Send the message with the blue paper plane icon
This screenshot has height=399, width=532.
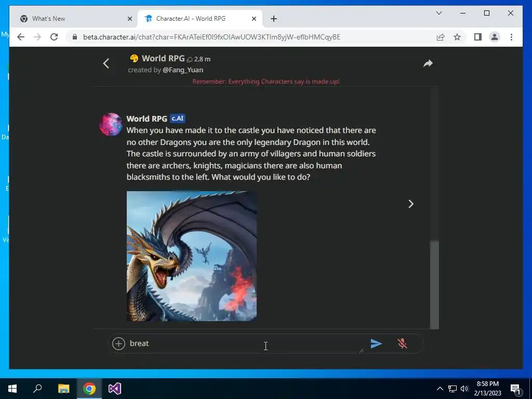pyautogui.click(x=376, y=344)
